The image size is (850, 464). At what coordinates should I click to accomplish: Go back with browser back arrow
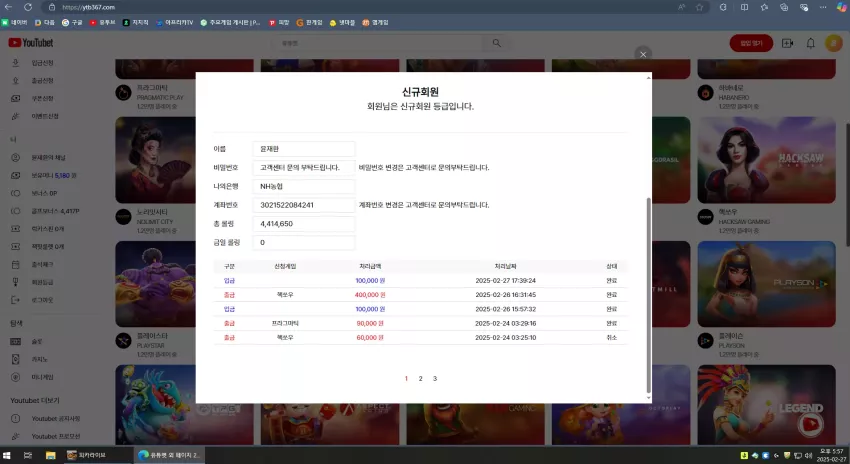click(8, 7)
